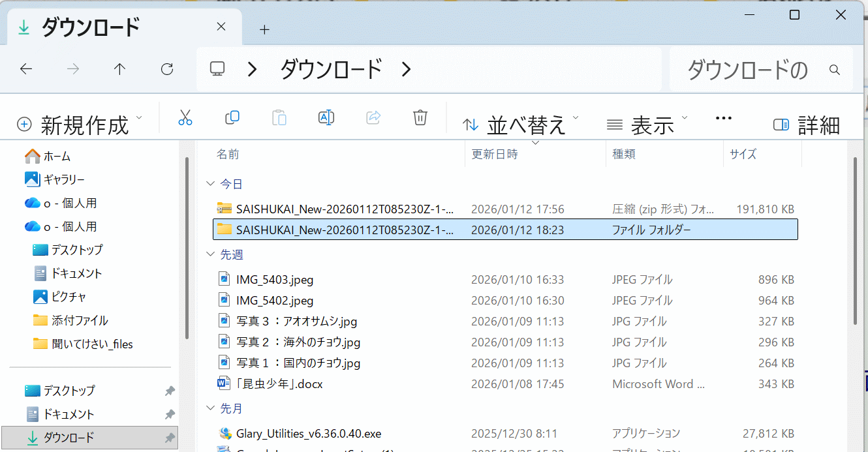
Task: Click the Cut scissors icon in toolbar
Action: (x=185, y=118)
